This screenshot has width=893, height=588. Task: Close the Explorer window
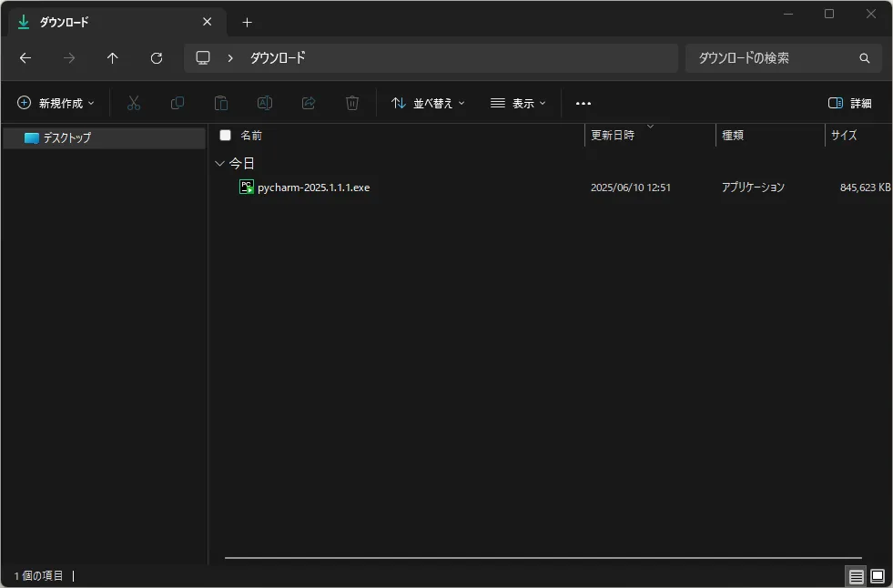point(871,14)
